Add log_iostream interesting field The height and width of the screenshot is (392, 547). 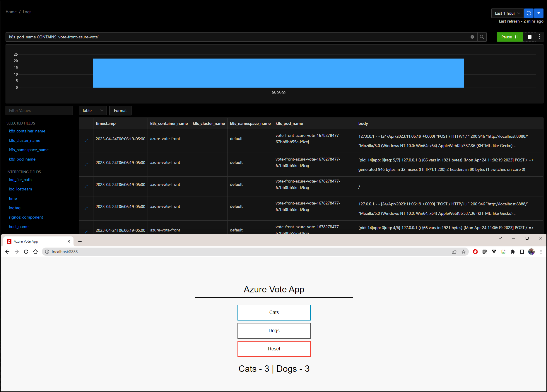point(20,189)
